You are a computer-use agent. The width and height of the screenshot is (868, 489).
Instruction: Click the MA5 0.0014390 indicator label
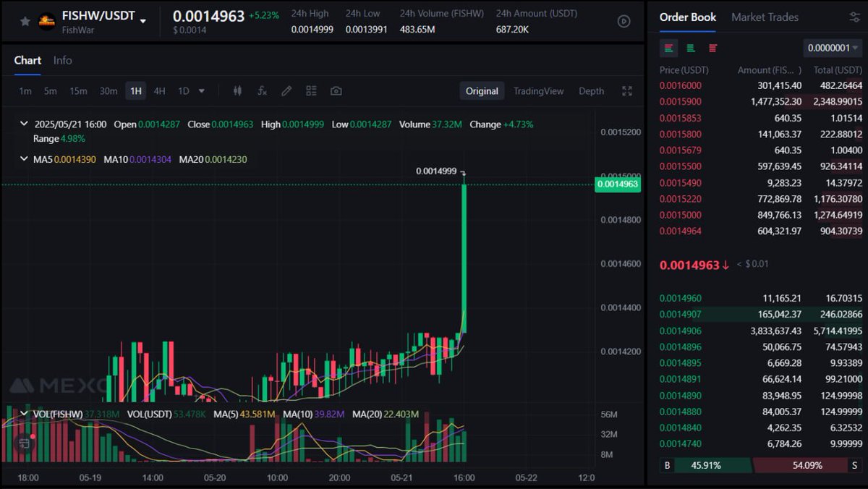point(64,159)
